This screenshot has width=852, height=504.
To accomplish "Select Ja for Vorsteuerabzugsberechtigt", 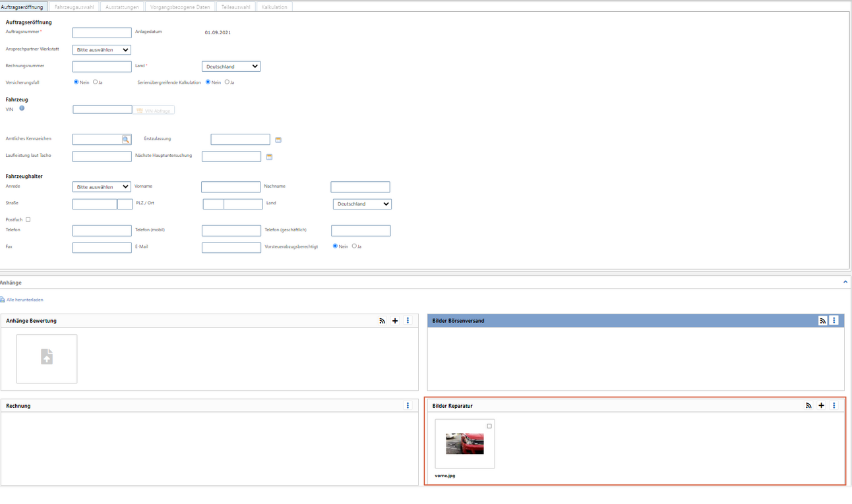I will 354,246.
